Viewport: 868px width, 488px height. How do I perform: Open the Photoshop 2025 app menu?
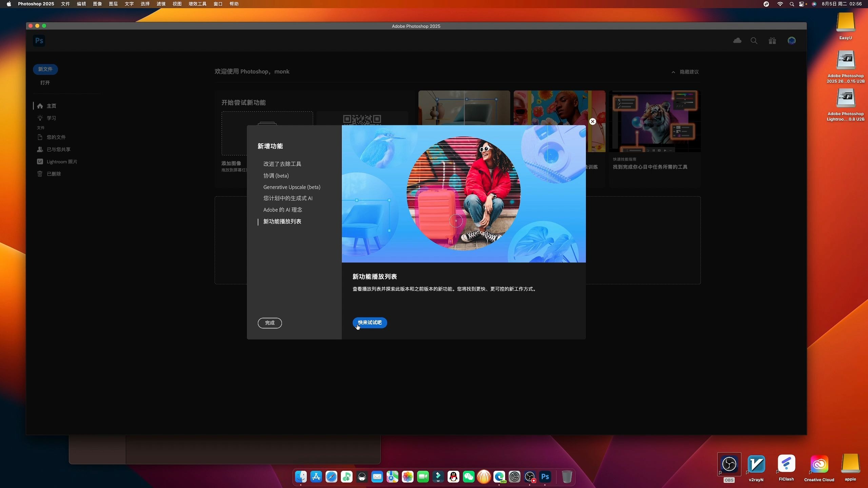[x=36, y=4]
